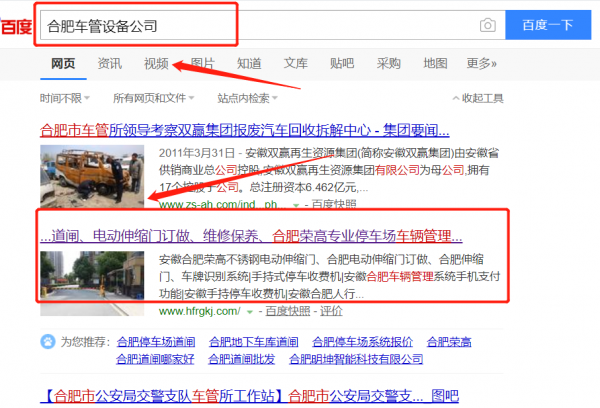Expand the 站点内检索 filter dropdown
600x408 pixels.
click(248, 99)
